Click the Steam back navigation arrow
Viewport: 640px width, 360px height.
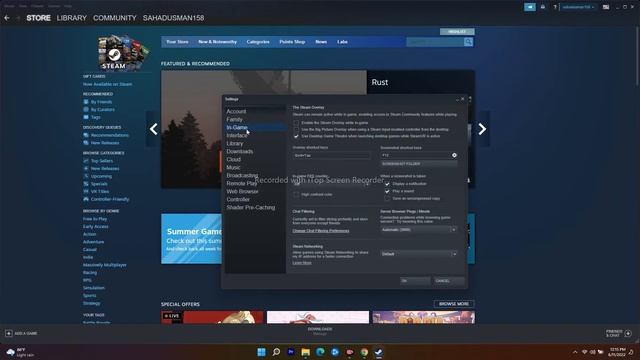coord(7,18)
